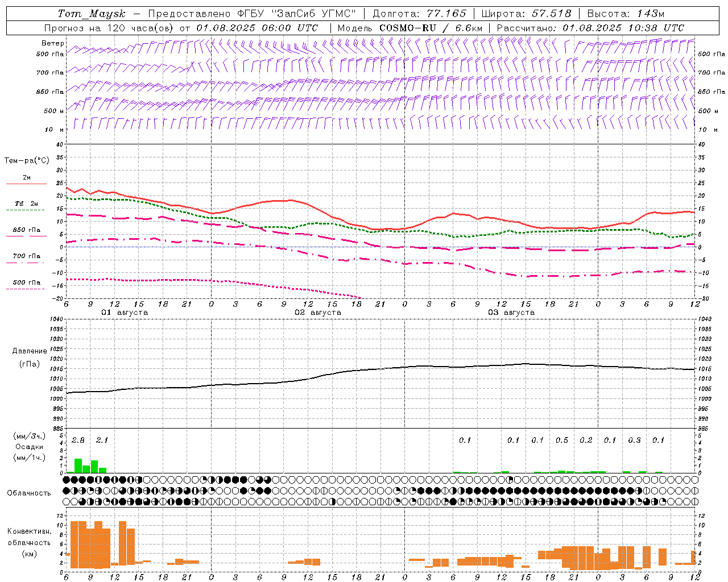This screenshot has width=728, height=582.
Task: Click the Td 2м dew point legend entry
Action: coord(26,203)
